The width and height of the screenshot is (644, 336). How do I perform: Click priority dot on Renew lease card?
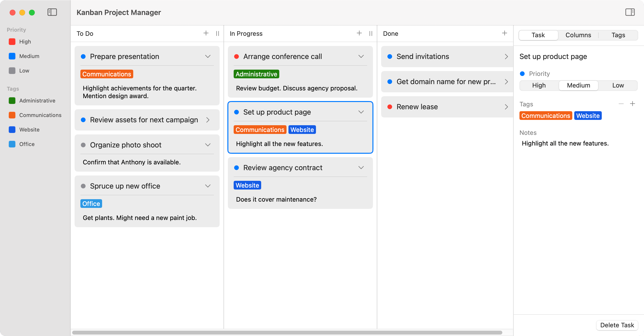point(390,107)
